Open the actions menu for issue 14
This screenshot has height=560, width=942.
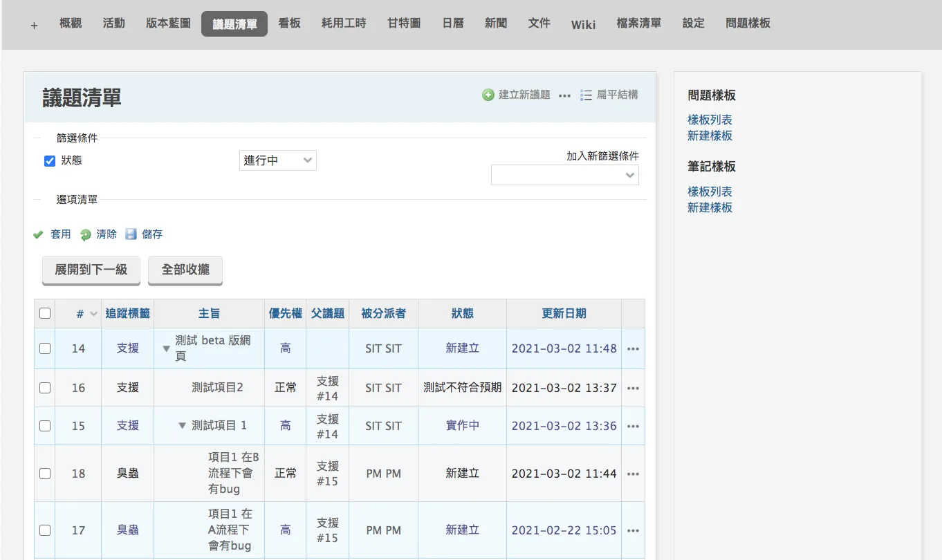click(633, 349)
